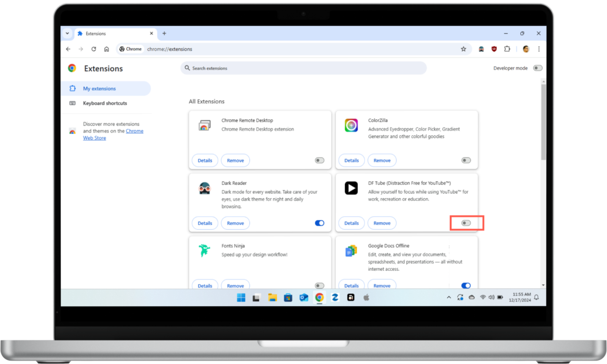607x364 pixels.
Task: Click the All Extensions heading
Action: (x=206, y=101)
